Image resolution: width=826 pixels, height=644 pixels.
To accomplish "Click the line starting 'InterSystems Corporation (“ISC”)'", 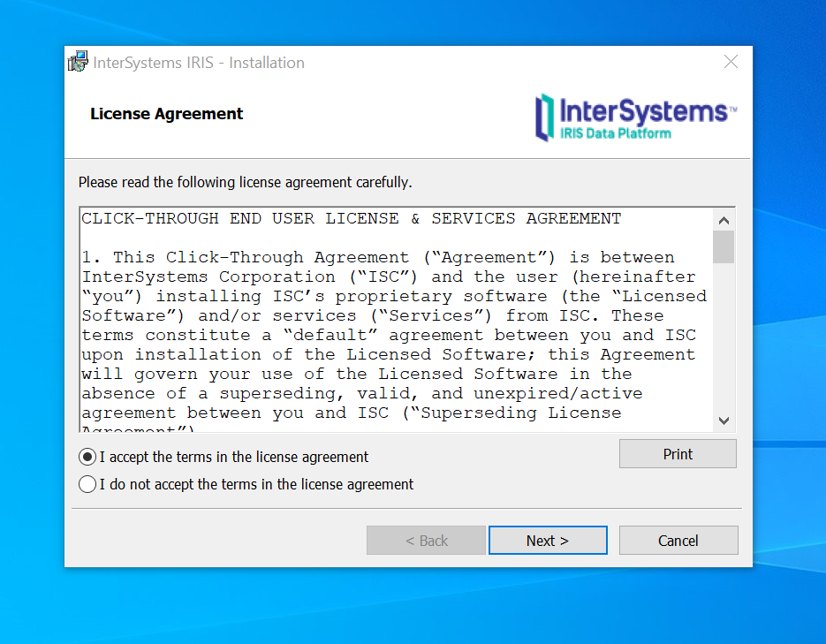I will tap(389, 277).
